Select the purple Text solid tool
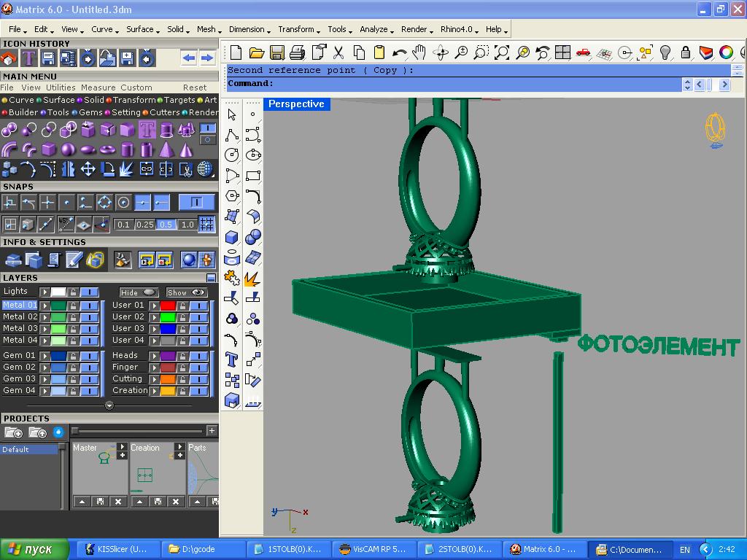 [x=147, y=131]
